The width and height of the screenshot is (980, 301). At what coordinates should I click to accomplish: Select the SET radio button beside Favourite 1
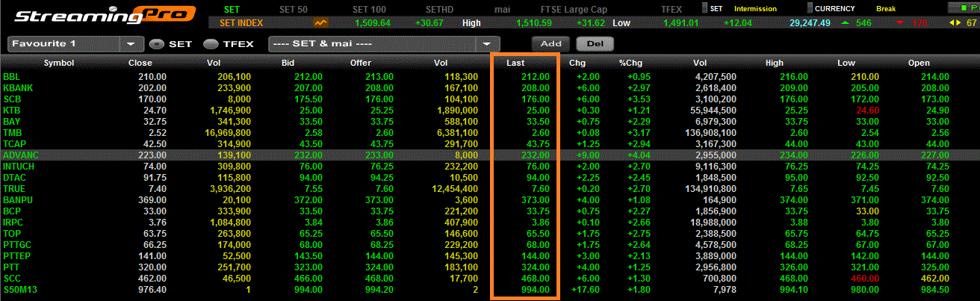point(157,44)
